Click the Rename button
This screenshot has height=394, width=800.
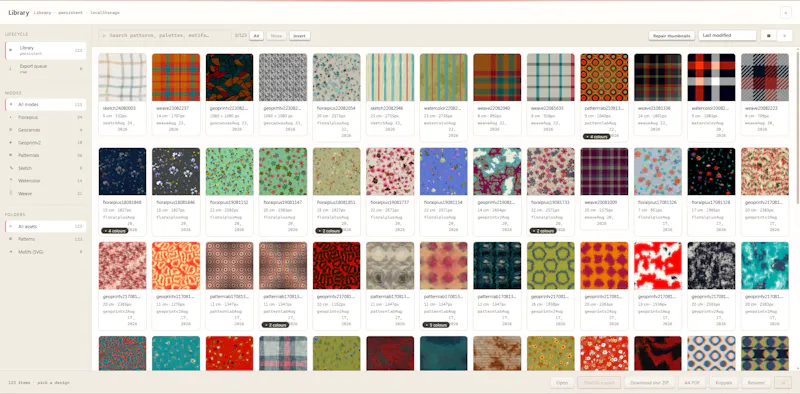tap(756, 382)
